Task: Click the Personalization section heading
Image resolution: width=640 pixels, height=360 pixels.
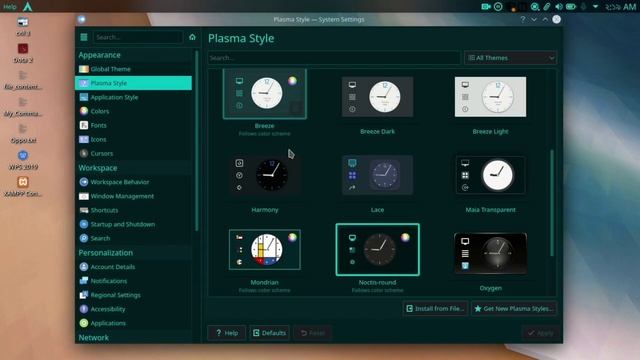Action: (105, 253)
